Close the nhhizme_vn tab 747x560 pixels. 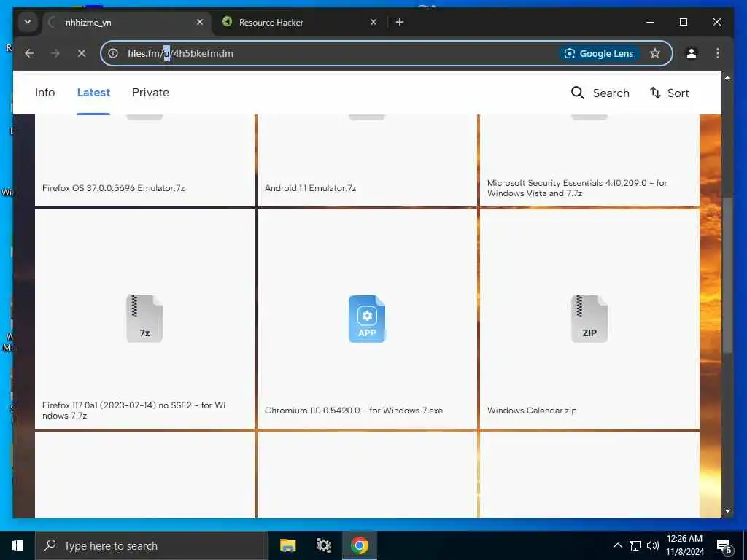tap(200, 22)
